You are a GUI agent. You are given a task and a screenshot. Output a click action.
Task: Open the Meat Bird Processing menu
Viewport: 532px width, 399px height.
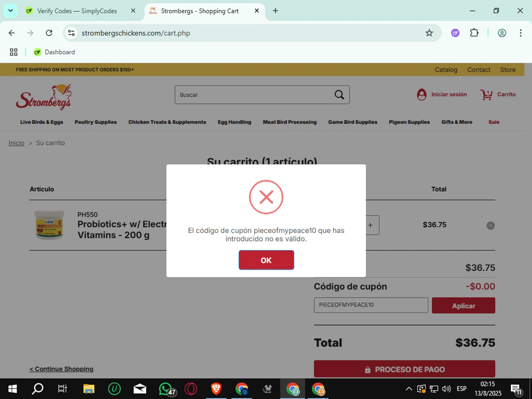coord(290,122)
